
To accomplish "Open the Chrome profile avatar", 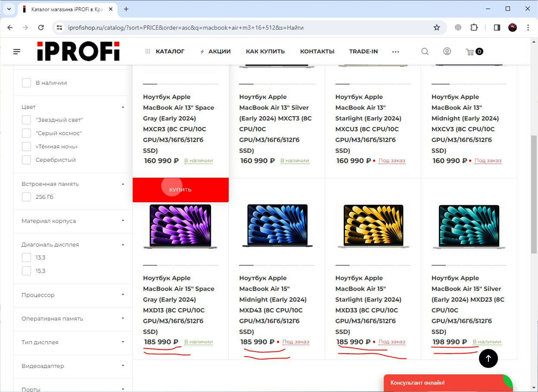I will click(x=513, y=27).
